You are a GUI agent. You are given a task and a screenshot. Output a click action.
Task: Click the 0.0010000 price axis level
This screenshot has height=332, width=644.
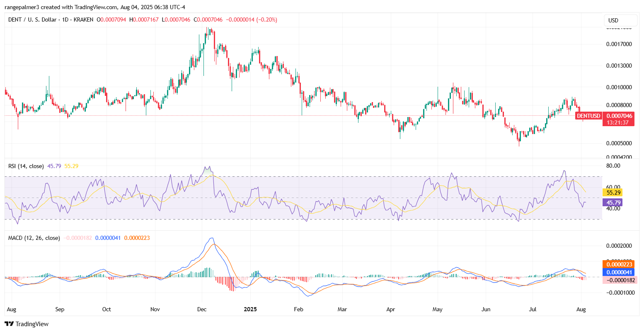point(619,87)
